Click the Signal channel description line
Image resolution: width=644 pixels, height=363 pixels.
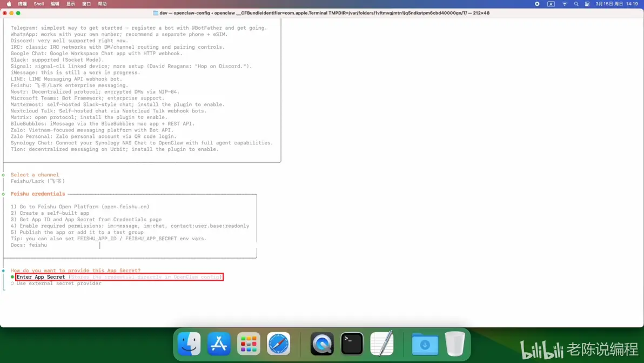coord(131,66)
